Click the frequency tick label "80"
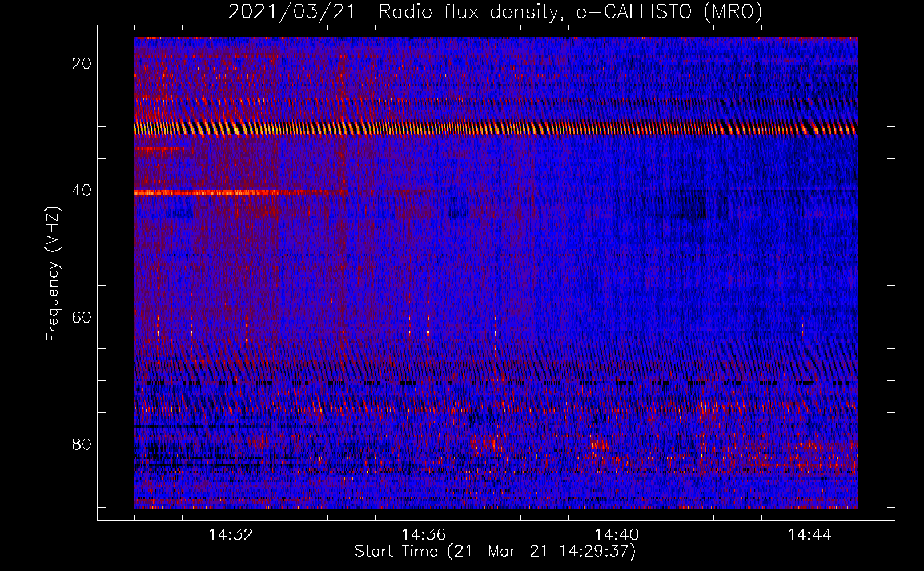This screenshot has height=571, width=924. (x=82, y=444)
